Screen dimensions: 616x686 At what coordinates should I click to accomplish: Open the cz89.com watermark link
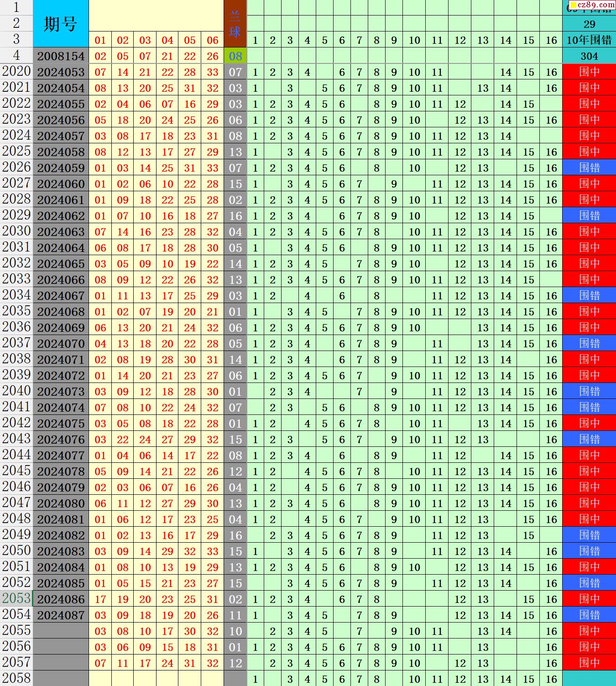(592, 5)
